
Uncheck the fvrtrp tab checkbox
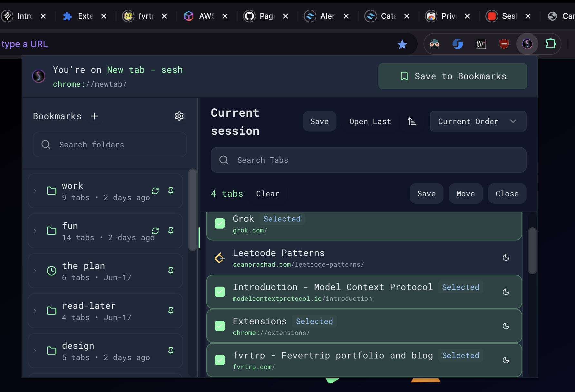[220, 360]
